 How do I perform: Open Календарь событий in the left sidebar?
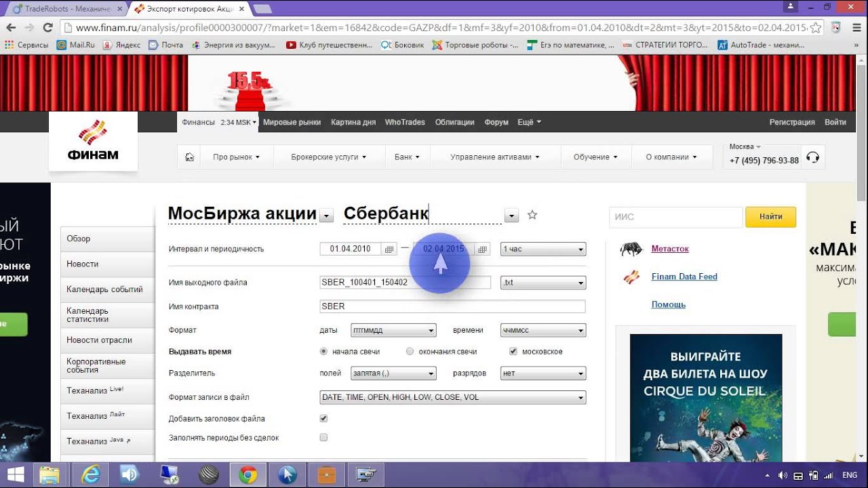(108, 289)
